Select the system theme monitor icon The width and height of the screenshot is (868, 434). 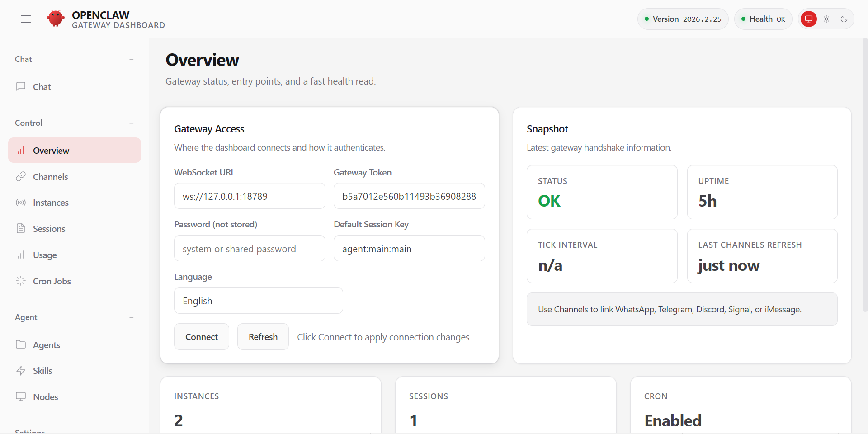point(809,19)
